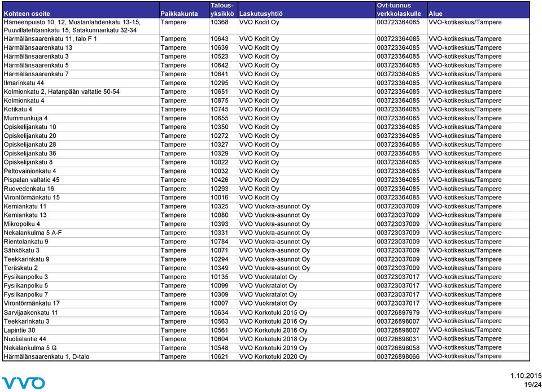Select OVT code 003726898031
The height and width of the screenshot is (392, 542).
pyautogui.click(x=398, y=339)
